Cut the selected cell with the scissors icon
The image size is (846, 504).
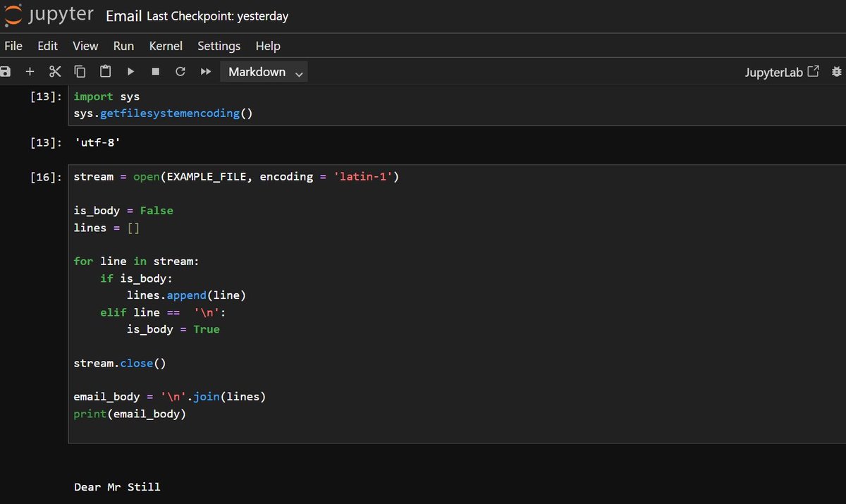click(55, 71)
